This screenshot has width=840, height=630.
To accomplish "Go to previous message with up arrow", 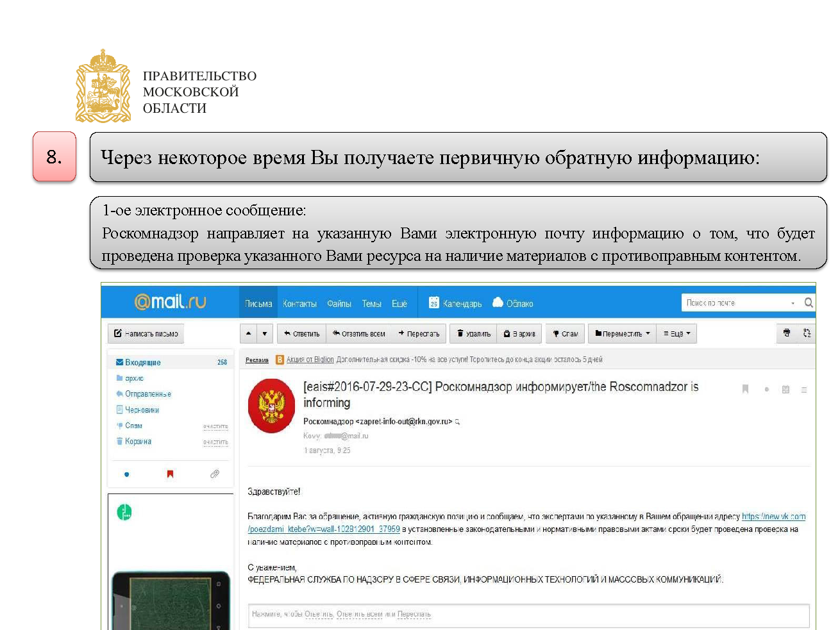I will tap(249, 333).
